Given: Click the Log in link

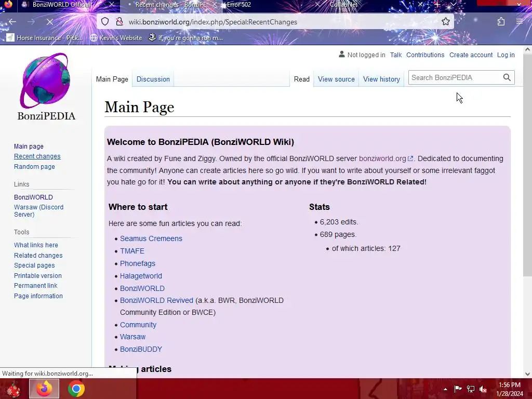Looking at the screenshot, I should click(x=506, y=55).
